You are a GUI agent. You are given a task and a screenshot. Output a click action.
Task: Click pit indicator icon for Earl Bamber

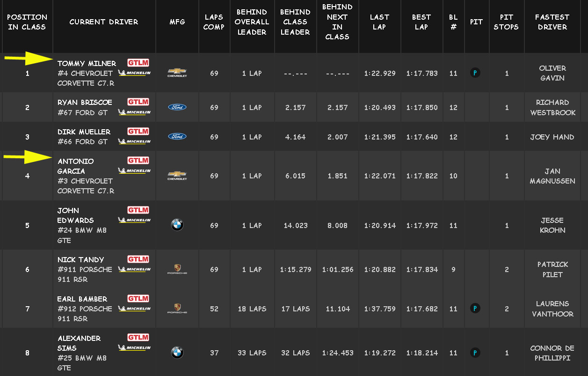[475, 309]
